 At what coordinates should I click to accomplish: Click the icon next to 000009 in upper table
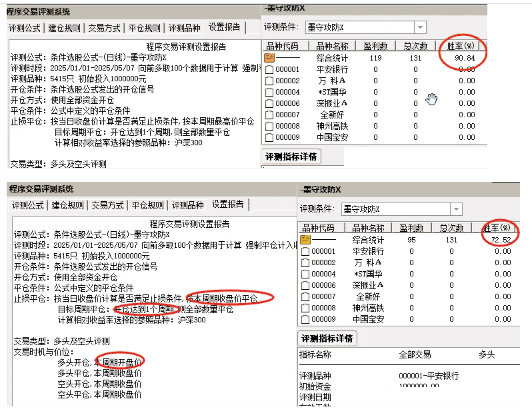269,137
